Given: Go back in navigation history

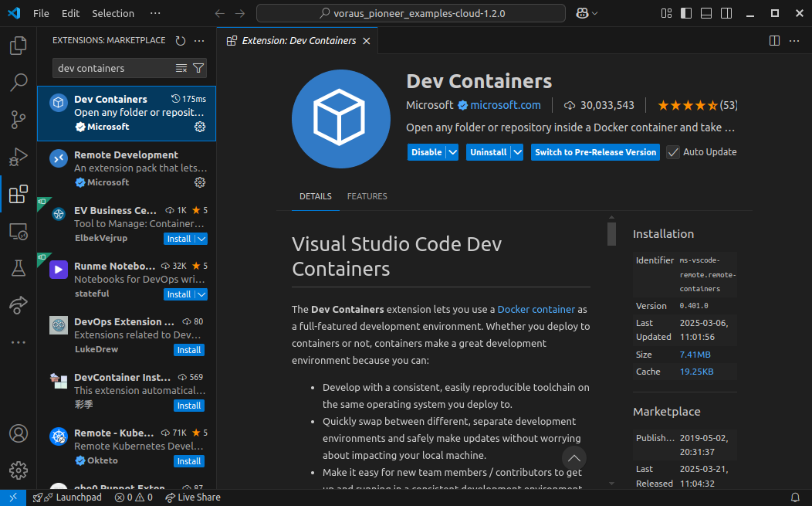Looking at the screenshot, I should (219, 13).
